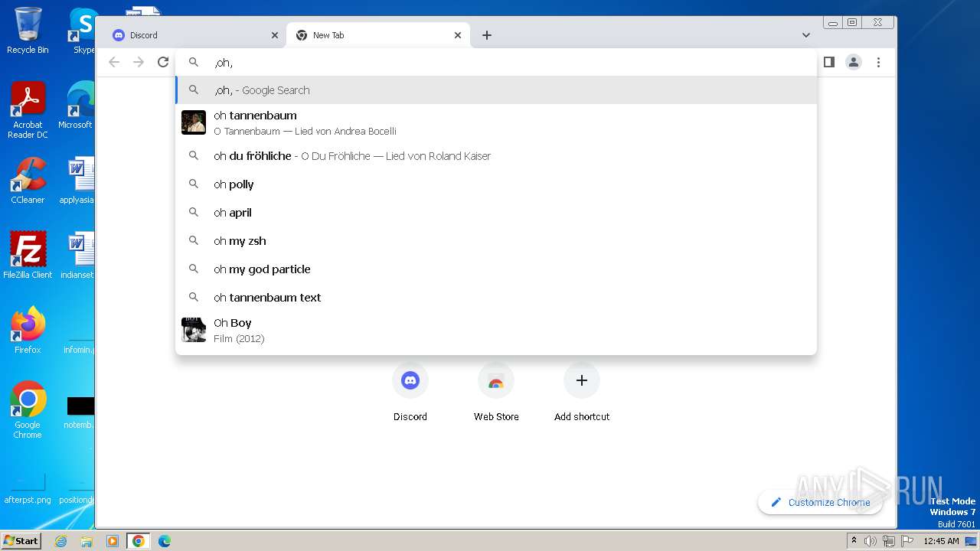The height and width of the screenshot is (551, 980).
Task: Click the taskbar clock showing 12:45 AM
Action: click(x=941, y=541)
